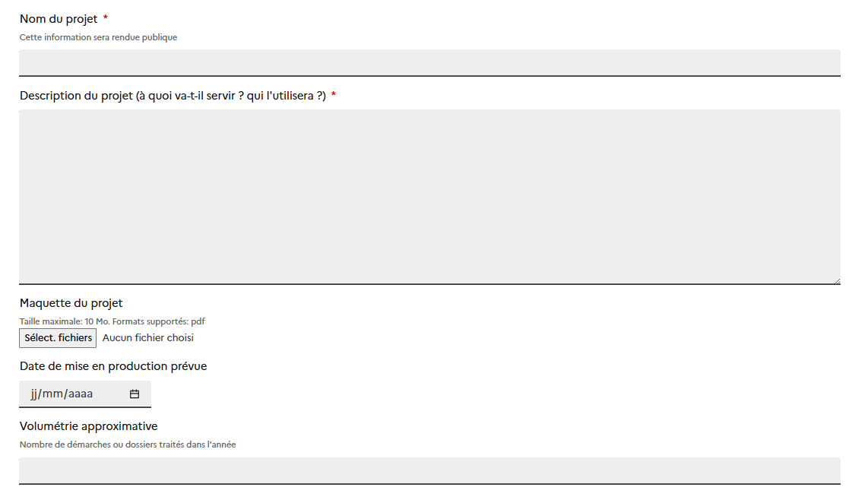Viewport: 868px width, 503px height.
Task: Focus the Description du projet textarea
Action: coord(429,197)
